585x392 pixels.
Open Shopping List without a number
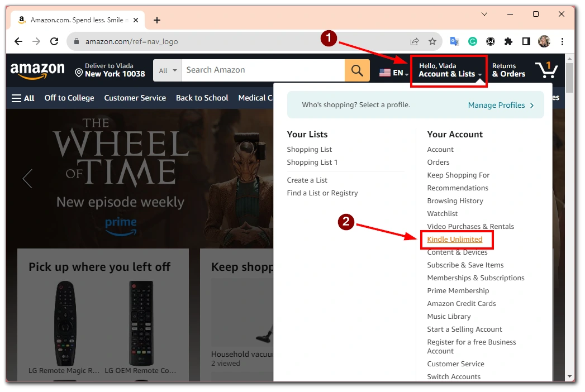[310, 150]
